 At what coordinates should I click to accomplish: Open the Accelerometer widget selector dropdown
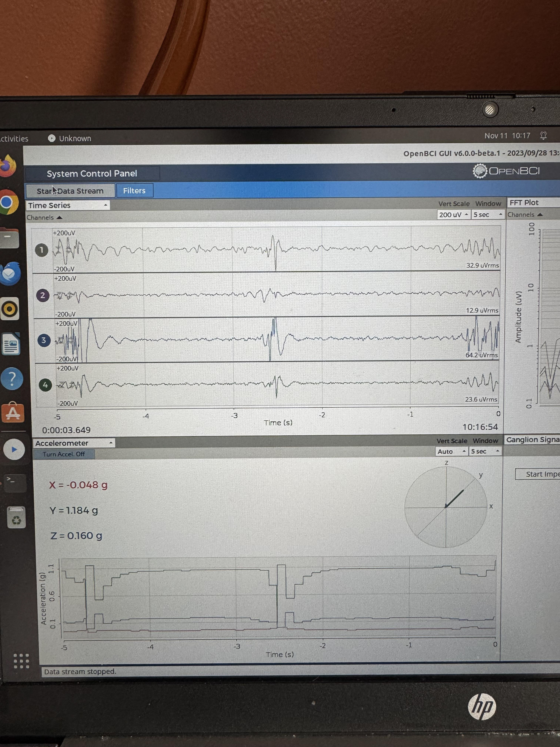(x=74, y=443)
